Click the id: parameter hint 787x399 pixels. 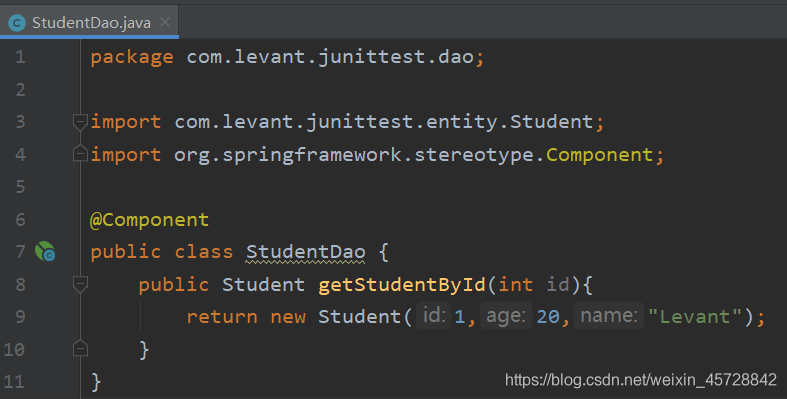pos(434,316)
